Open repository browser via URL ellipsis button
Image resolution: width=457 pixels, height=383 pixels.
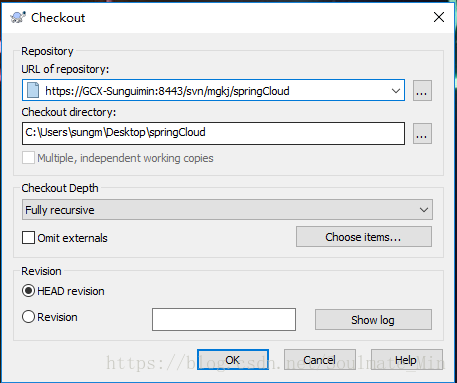pos(422,90)
